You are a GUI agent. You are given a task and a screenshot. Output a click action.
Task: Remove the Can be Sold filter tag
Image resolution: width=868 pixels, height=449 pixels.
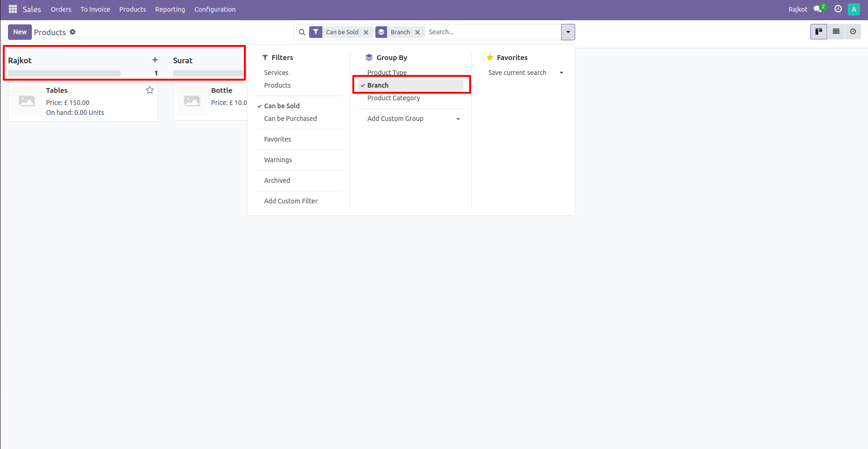point(366,32)
